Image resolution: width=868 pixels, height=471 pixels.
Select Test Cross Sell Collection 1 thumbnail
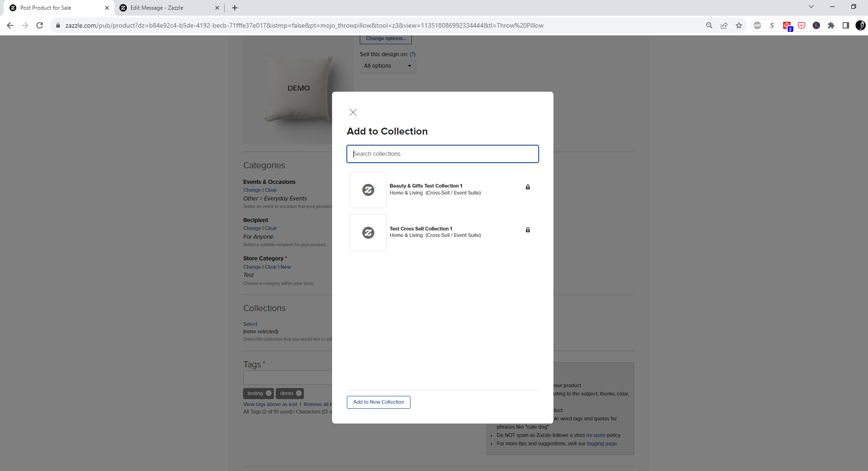coord(368,233)
